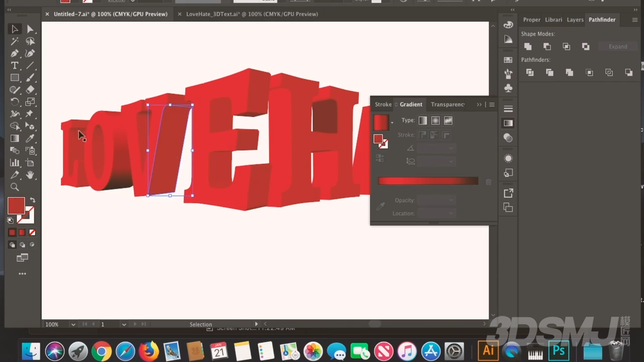Enable Draw Behind mode
Image resolution: width=644 pixels, height=362 pixels.
point(22,245)
